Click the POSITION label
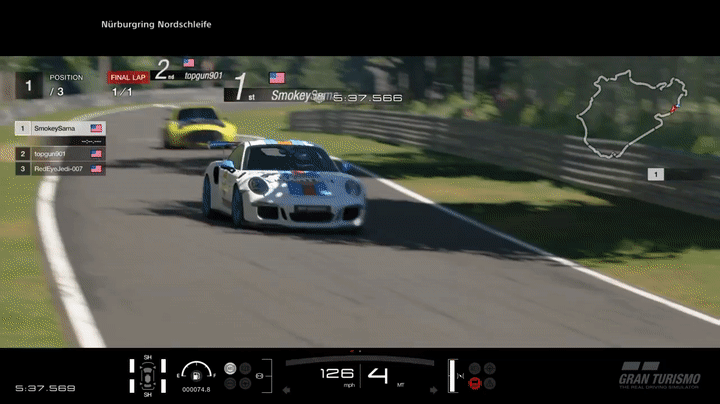 [66, 78]
